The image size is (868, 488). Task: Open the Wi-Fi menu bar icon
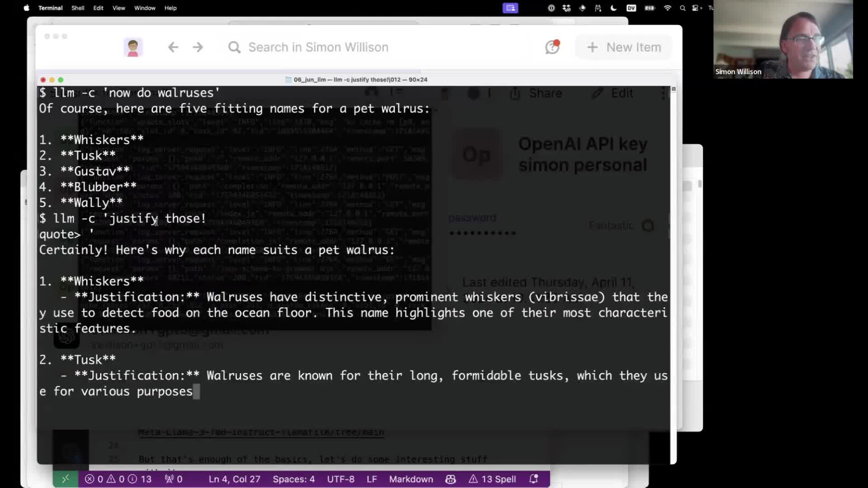coord(667,8)
